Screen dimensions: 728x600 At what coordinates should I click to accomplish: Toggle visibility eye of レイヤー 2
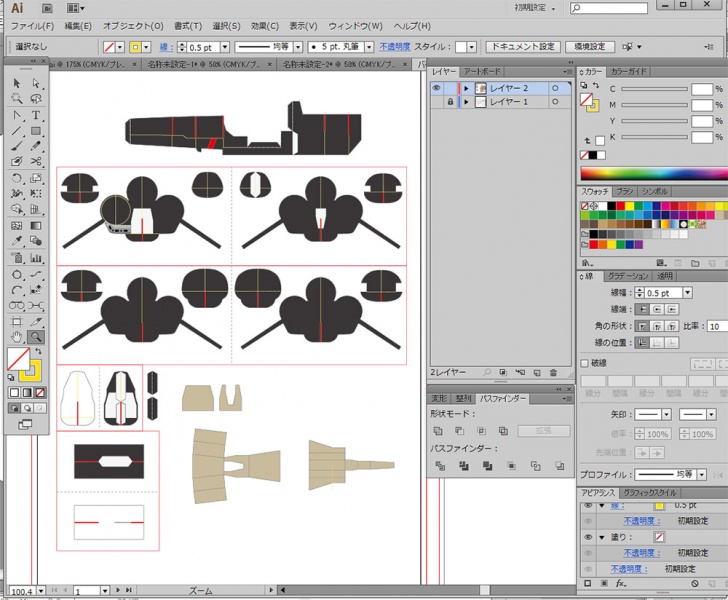point(436,88)
